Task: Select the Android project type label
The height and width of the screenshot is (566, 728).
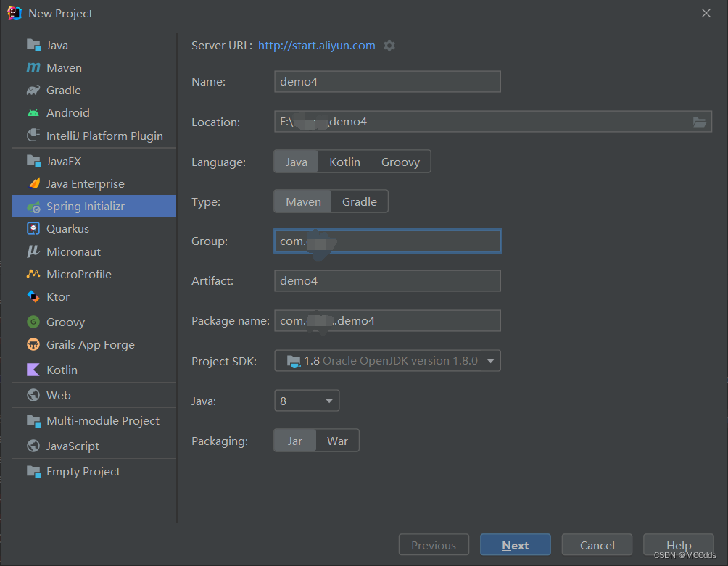Action: pyautogui.click(x=67, y=113)
